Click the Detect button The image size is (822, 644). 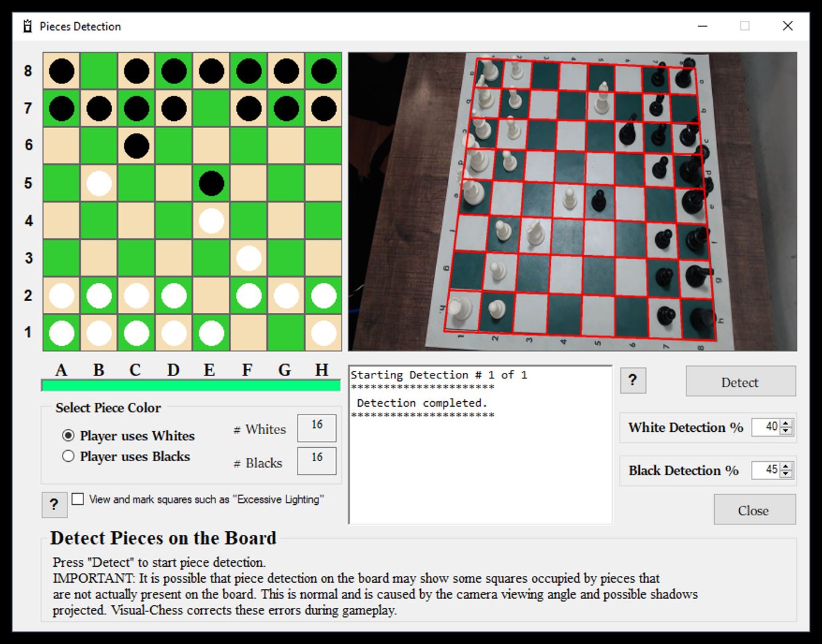pos(740,381)
